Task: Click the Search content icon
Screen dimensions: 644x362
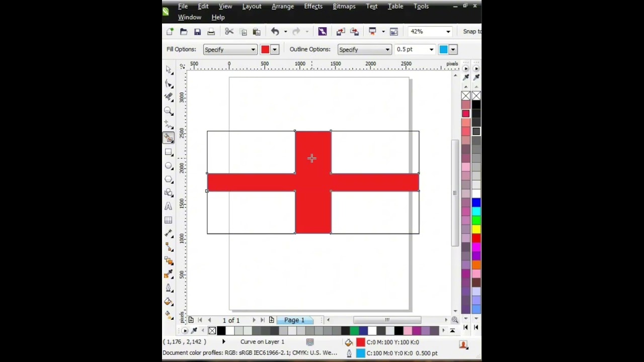Action: click(x=323, y=32)
